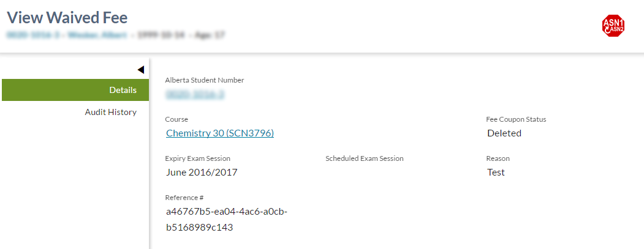Click the Fee Coupon Status label
The height and width of the screenshot is (249, 644).
pos(516,119)
